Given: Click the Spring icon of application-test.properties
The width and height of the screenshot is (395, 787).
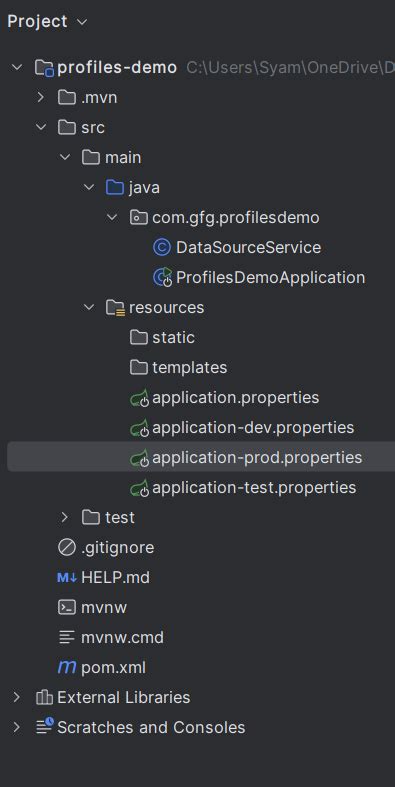Looking at the screenshot, I should [140, 488].
